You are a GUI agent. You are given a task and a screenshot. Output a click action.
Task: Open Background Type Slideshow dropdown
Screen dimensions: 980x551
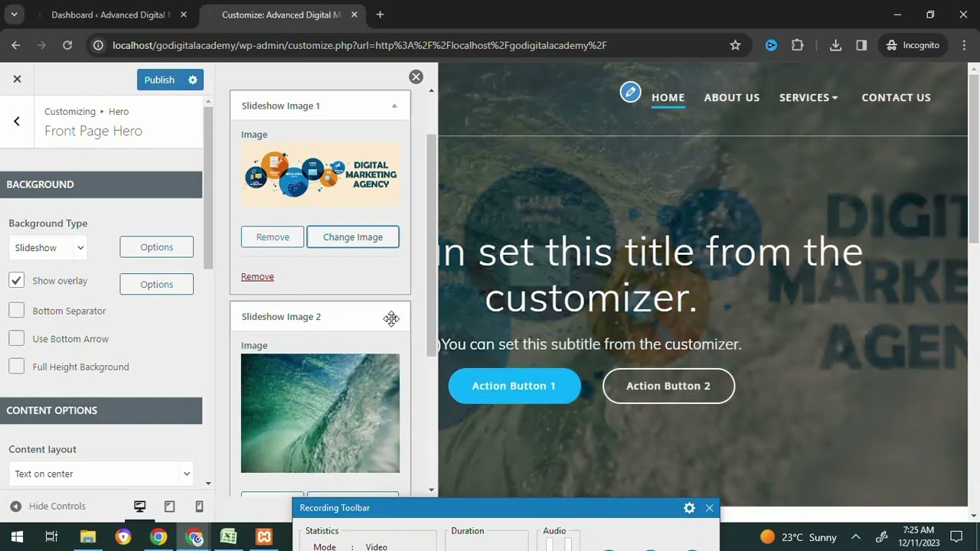click(x=47, y=247)
